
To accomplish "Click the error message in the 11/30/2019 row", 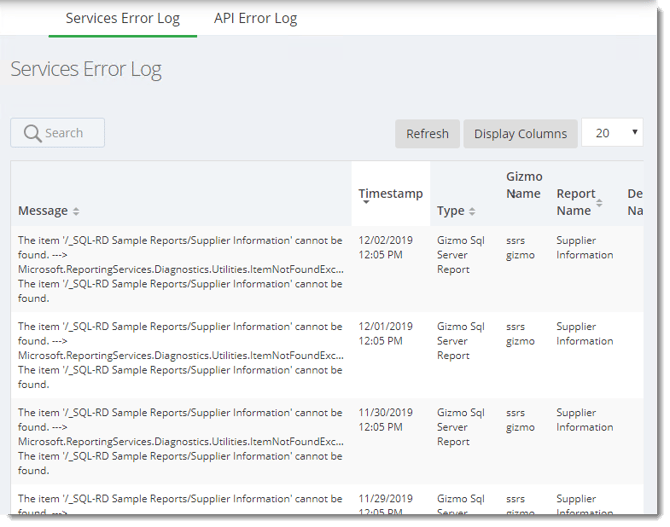I will (181, 442).
